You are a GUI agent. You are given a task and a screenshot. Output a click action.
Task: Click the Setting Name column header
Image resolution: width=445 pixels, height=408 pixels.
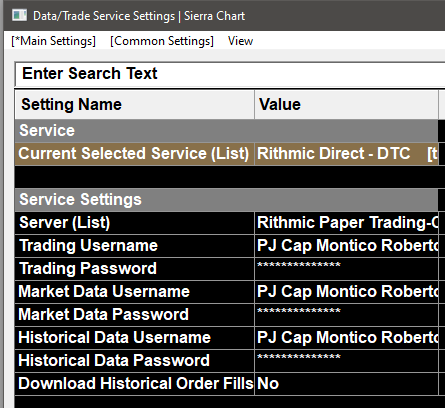point(135,104)
